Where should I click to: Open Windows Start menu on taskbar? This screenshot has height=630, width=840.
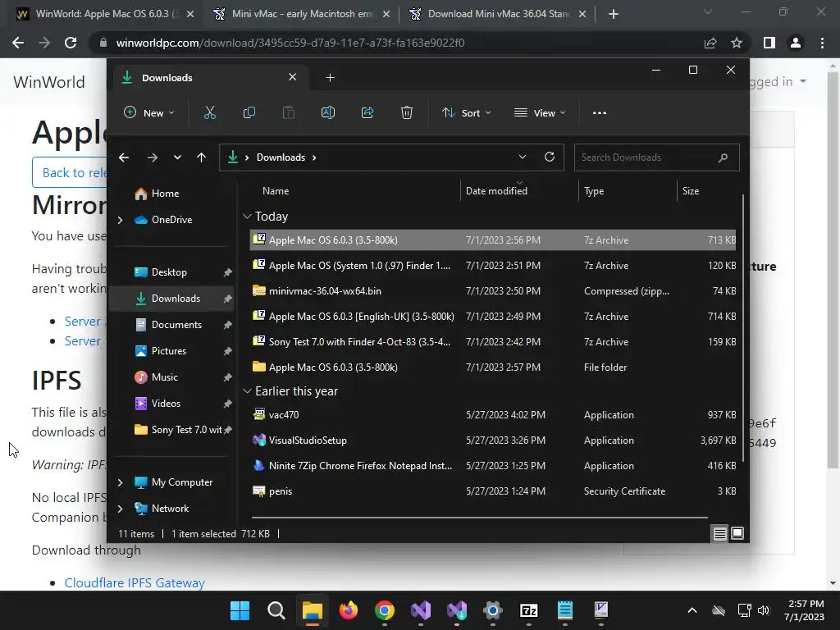click(240, 610)
